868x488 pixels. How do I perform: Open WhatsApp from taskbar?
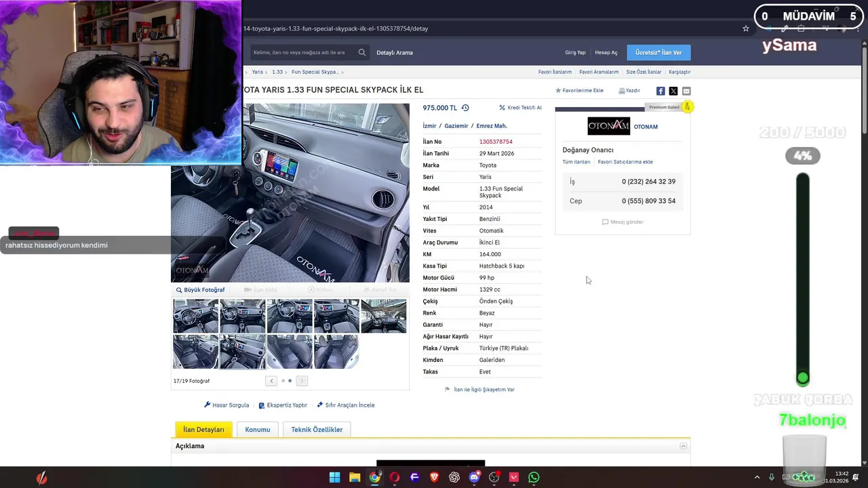pyautogui.click(x=534, y=477)
